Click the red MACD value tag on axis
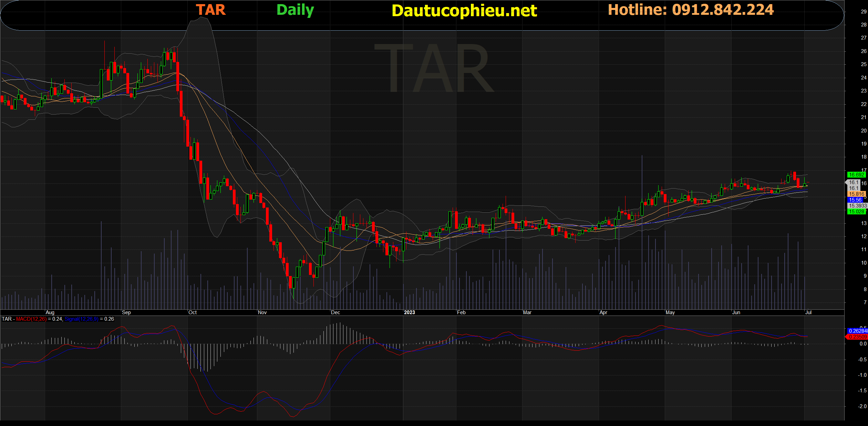This screenshot has height=426, width=868. click(857, 337)
